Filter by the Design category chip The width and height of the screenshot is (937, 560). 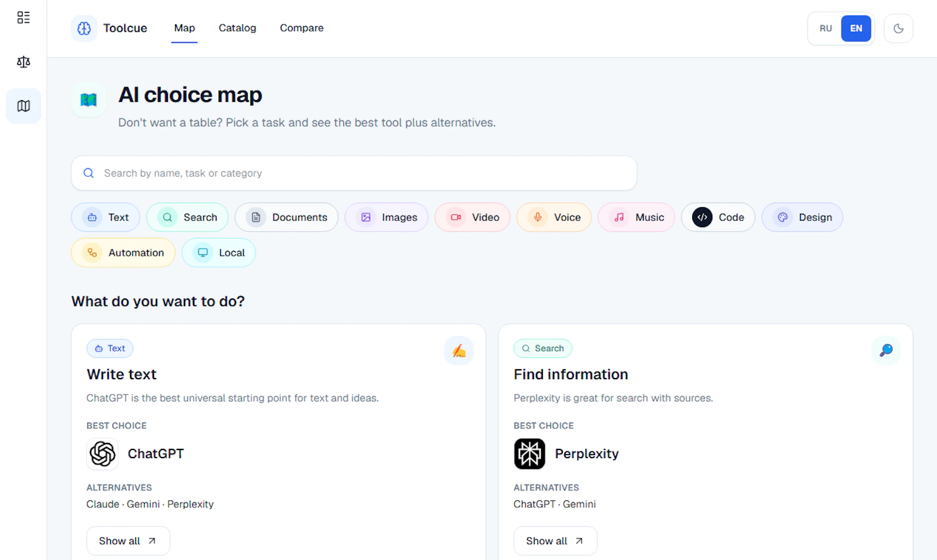(802, 217)
